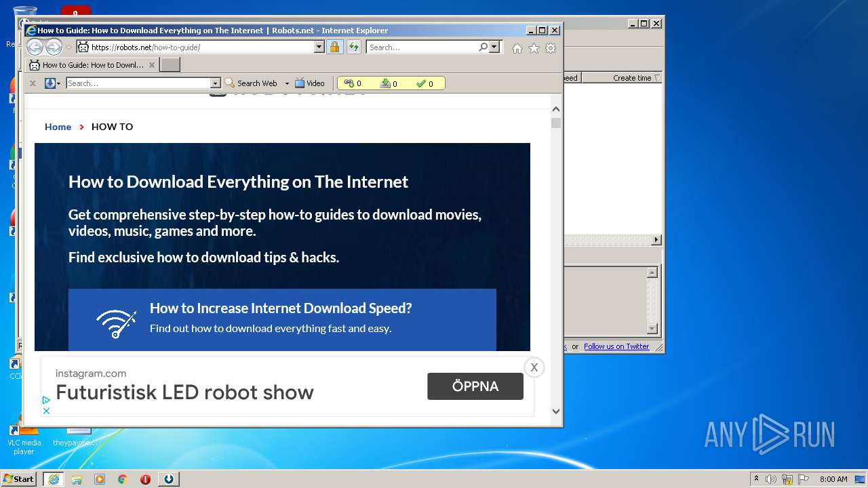Expand the address bar autocomplete dropdown
This screenshot has width=868, height=488.
319,47
